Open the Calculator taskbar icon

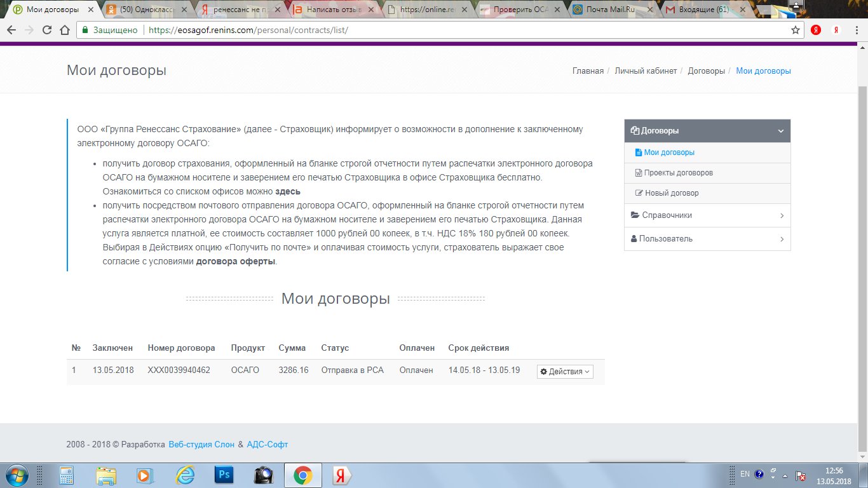pos(67,475)
